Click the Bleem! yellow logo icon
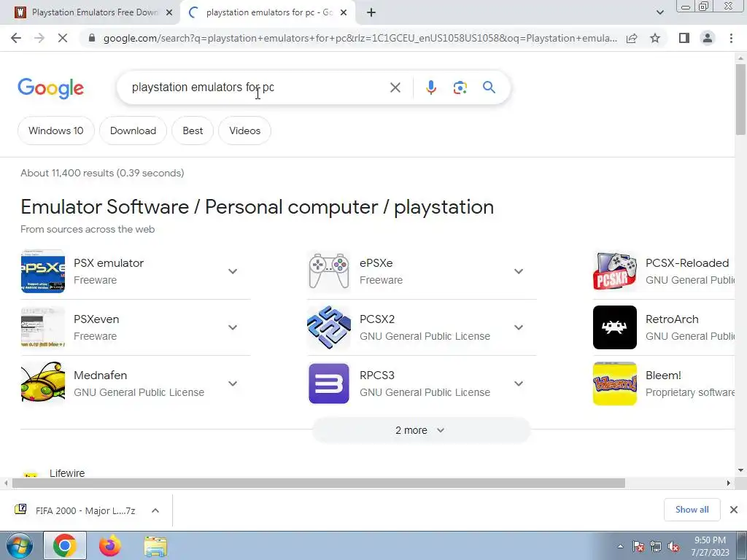Viewport: 747px width, 560px height. coord(614,384)
